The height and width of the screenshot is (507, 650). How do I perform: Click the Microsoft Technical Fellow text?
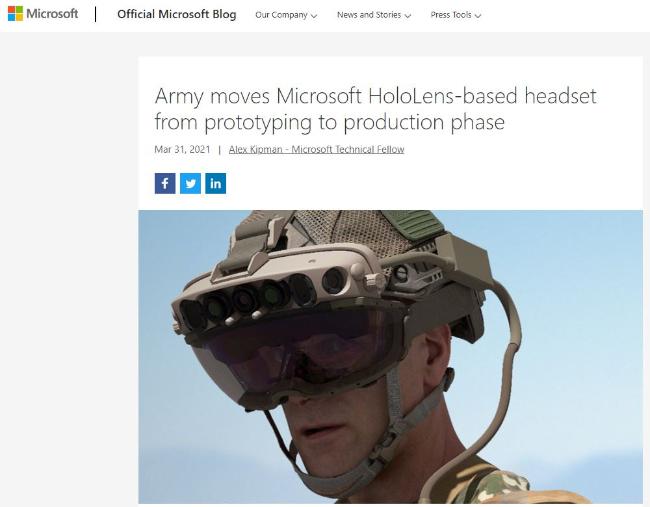[x=347, y=149]
